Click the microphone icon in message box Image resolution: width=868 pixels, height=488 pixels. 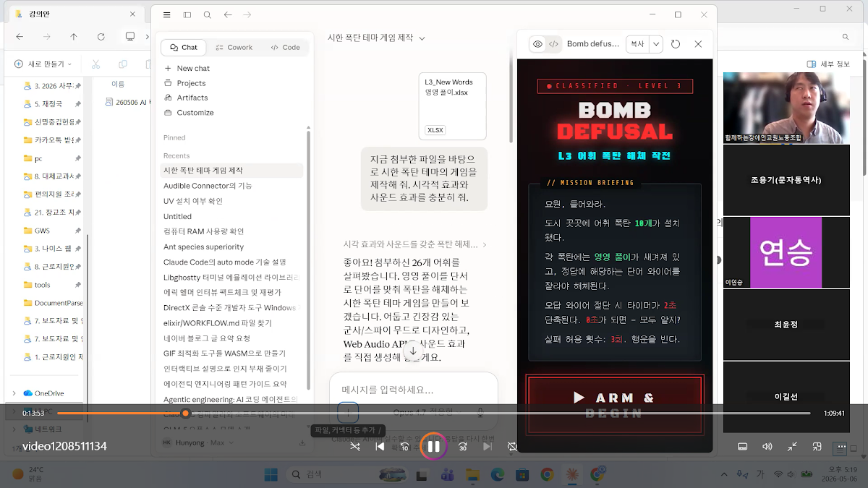480,412
